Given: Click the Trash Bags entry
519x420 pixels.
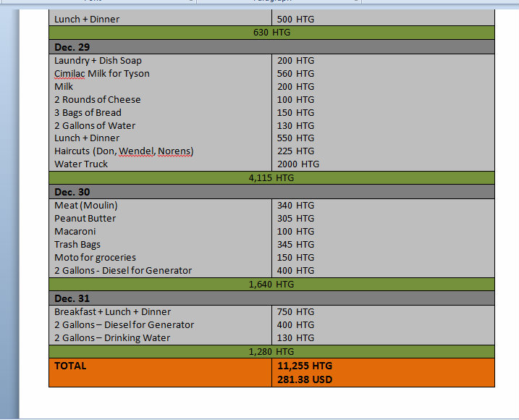Looking at the screenshot, I should click(x=77, y=245).
